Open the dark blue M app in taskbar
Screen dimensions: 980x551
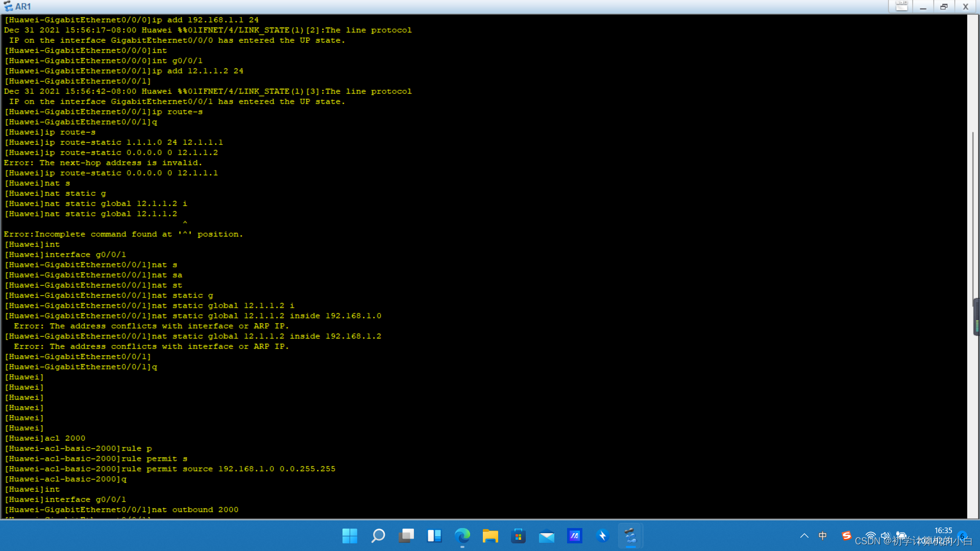(x=575, y=536)
